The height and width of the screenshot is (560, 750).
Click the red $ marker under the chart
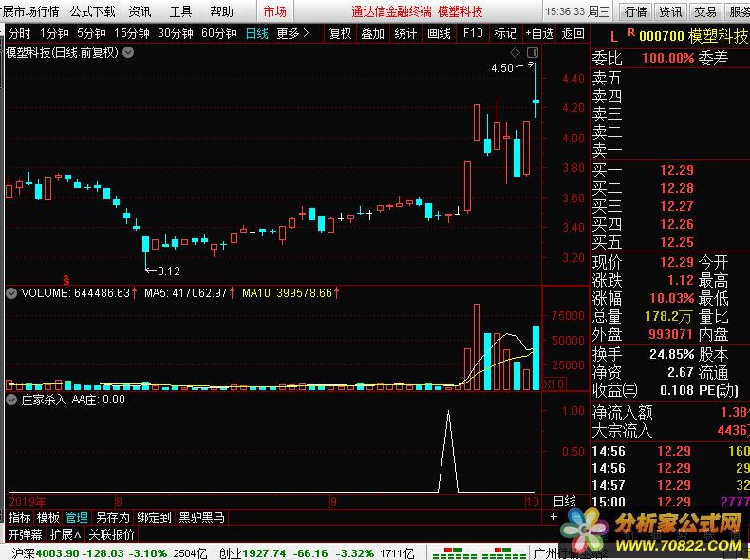(66, 279)
